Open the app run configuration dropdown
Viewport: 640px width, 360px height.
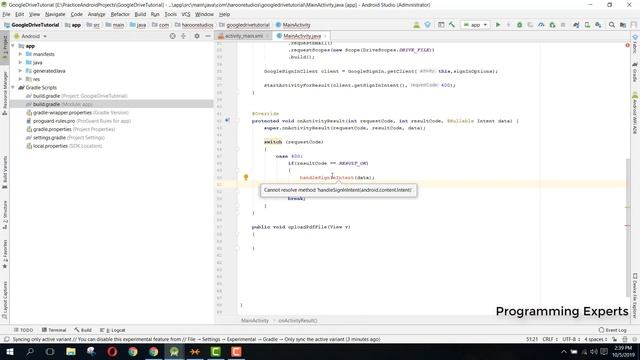[476, 25]
